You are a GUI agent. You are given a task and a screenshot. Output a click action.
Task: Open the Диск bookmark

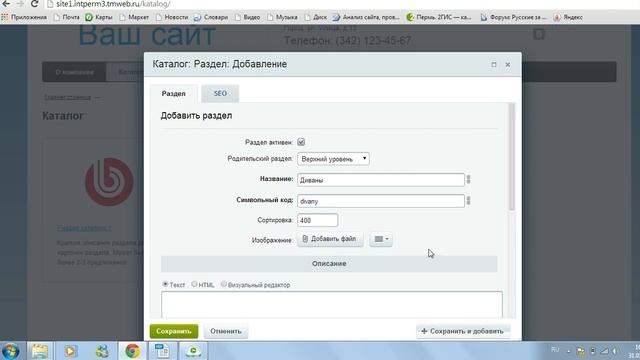click(316, 17)
